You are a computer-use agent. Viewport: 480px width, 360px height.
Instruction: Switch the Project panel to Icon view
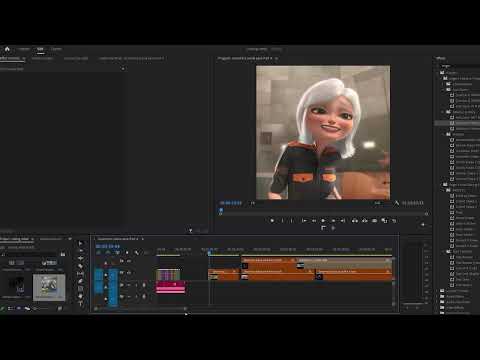pos(19,309)
